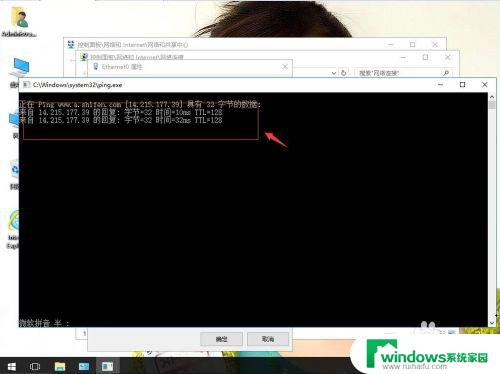Click the second reply line with 32ms
Screen dimensions: 500x374
click(x=121, y=120)
